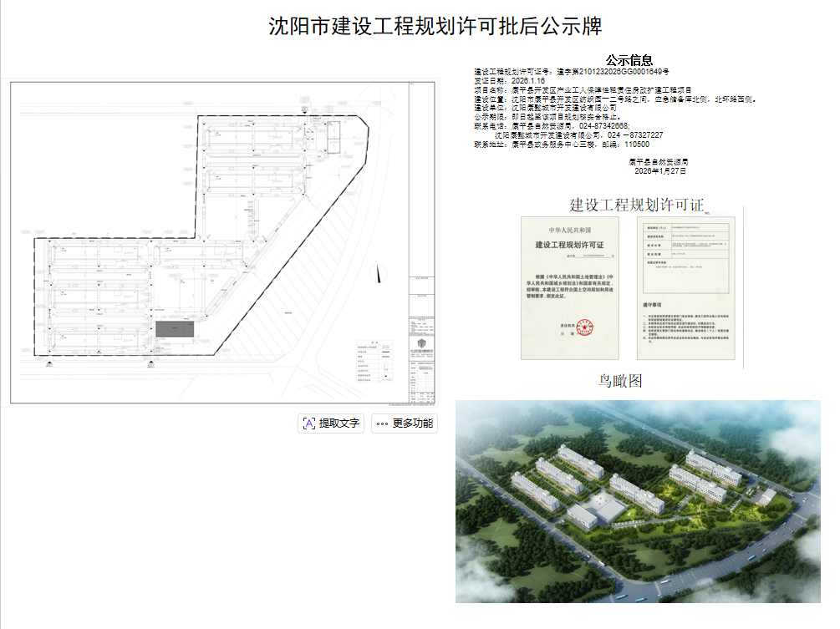The image size is (840, 629).
Task: Select the text extraction icon on 提取文字 button
Action: tap(309, 424)
